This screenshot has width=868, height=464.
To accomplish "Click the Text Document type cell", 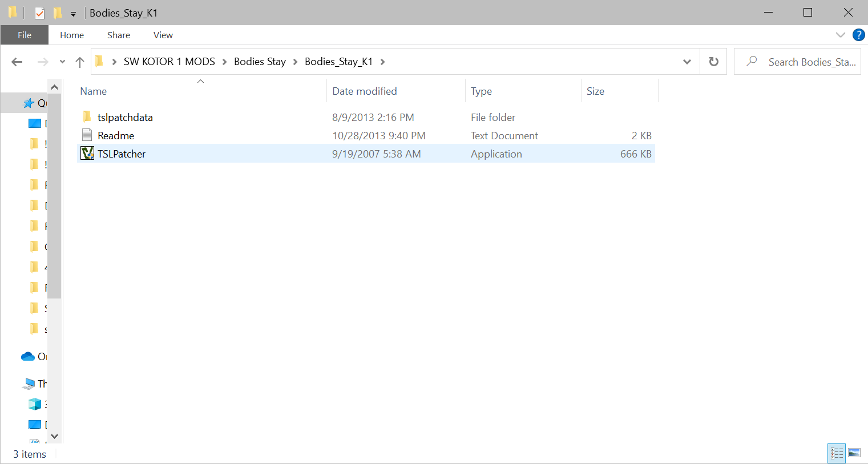I will (504, 135).
